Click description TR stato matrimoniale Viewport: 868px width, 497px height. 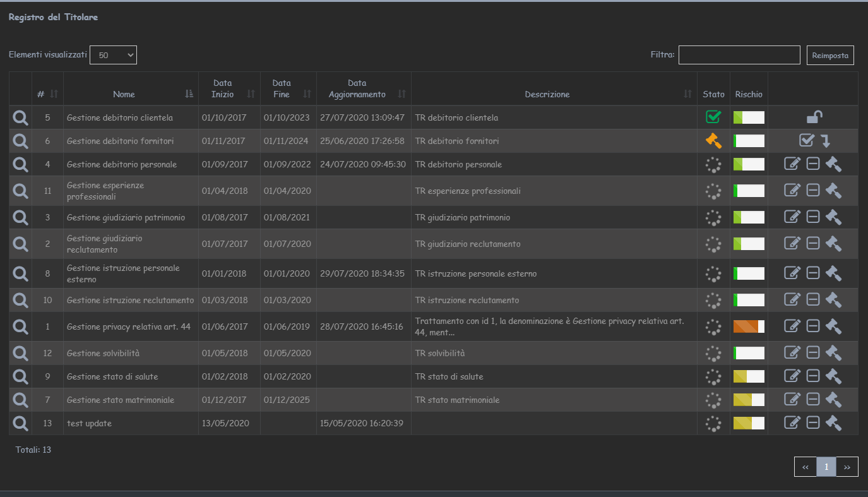point(457,400)
